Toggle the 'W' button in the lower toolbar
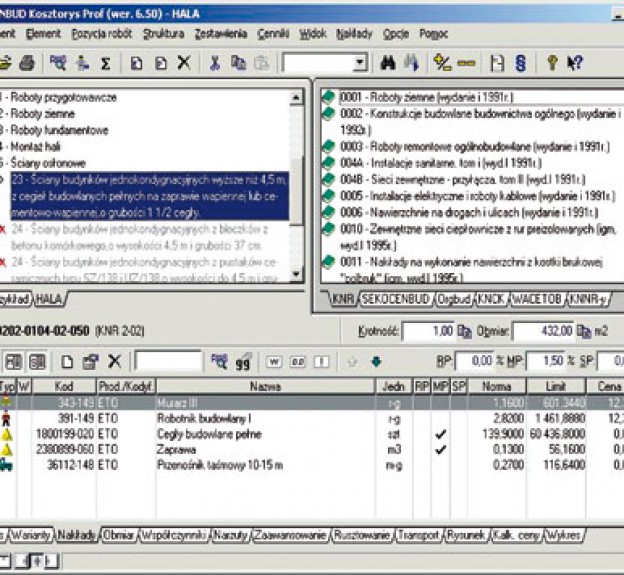The height and width of the screenshot is (575, 624). pos(274,362)
